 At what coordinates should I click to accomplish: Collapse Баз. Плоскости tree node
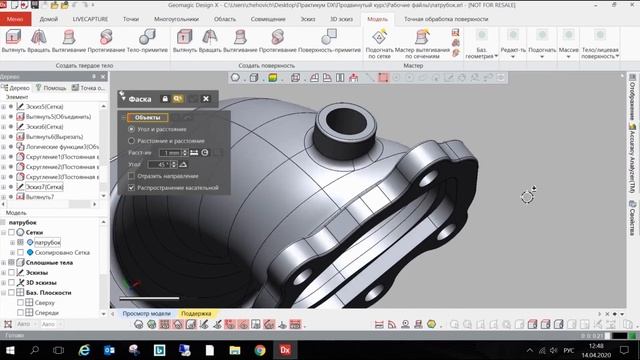(4, 293)
